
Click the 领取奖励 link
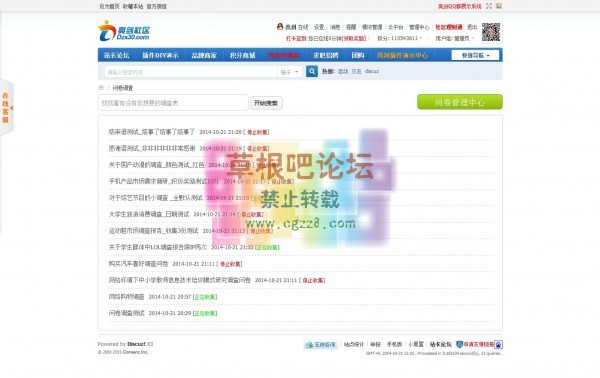click(x=354, y=38)
